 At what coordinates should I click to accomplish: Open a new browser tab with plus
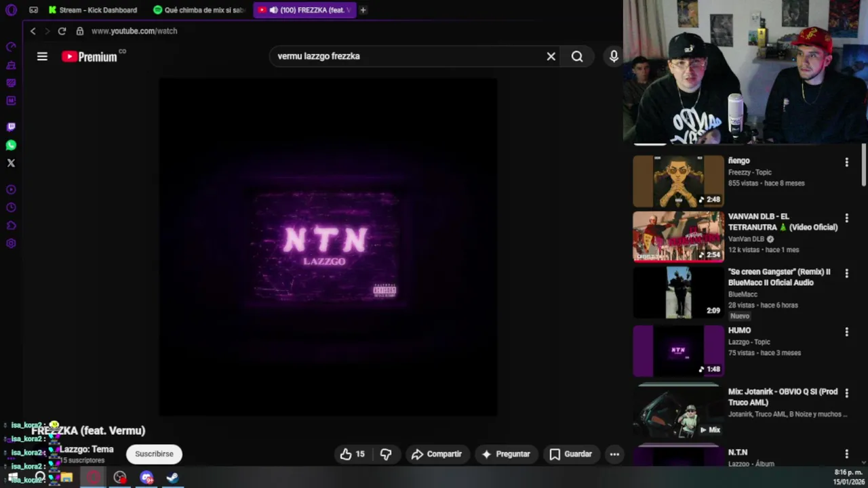coord(363,10)
